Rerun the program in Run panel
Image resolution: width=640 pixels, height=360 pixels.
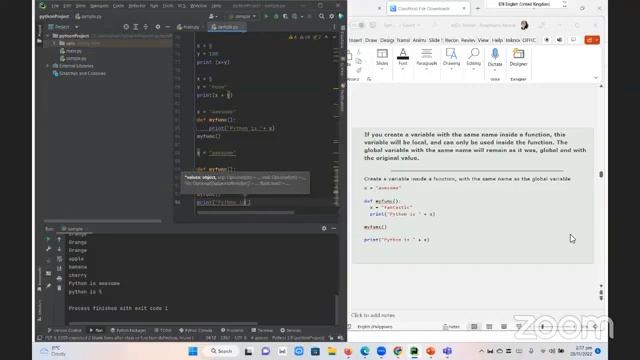click(x=48, y=239)
